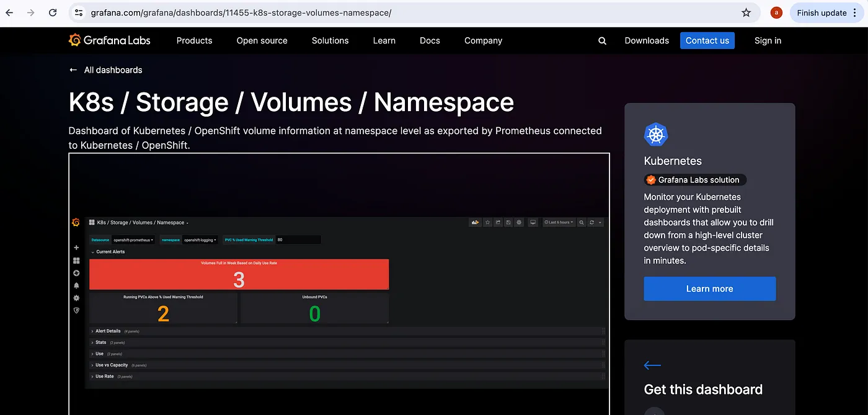Click the Share dashboard icon in preview

tap(498, 222)
